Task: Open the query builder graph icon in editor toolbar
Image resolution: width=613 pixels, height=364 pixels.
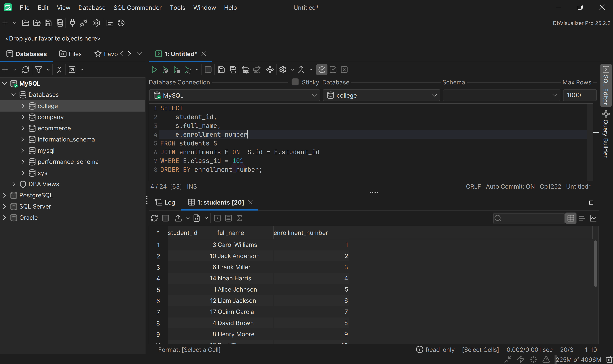Action: tap(270, 70)
